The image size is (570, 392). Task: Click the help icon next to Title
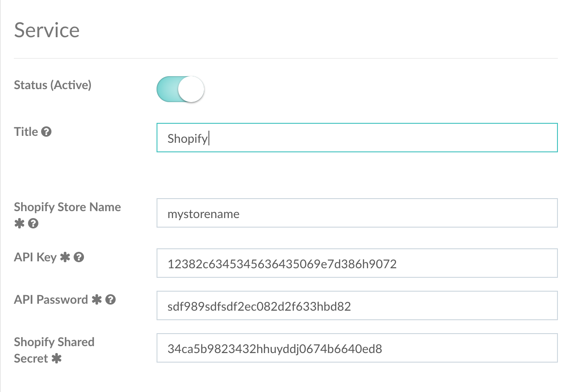[x=46, y=132]
